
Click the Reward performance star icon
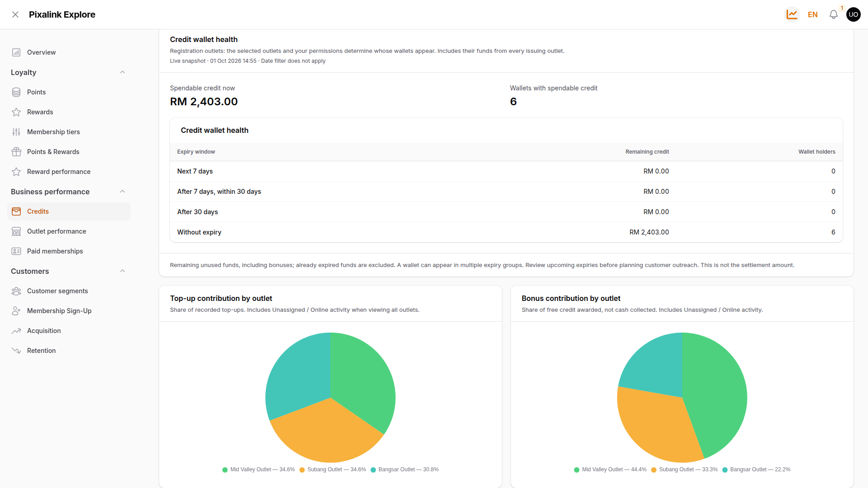point(16,172)
